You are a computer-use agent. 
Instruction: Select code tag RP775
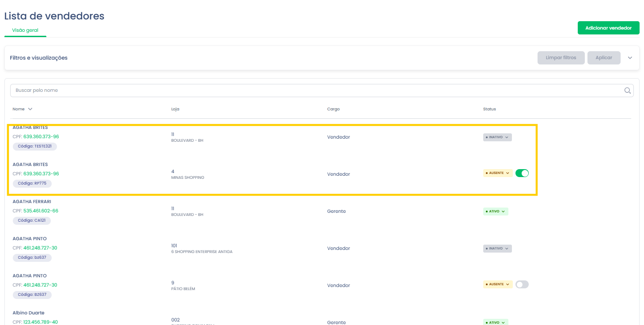click(32, 183)
